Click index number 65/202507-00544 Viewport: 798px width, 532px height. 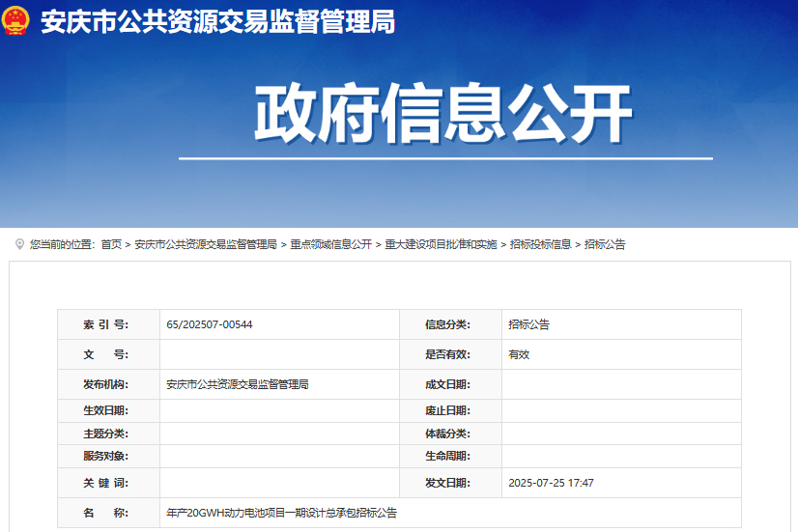[x=210, y=324]
